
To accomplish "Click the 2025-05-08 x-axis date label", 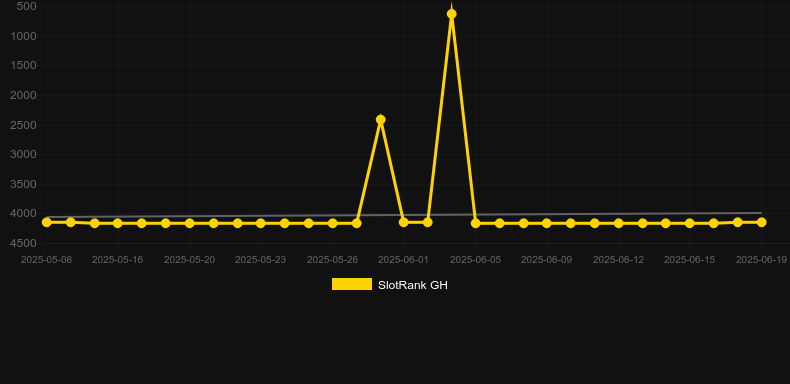I will (x=46, y=260).
